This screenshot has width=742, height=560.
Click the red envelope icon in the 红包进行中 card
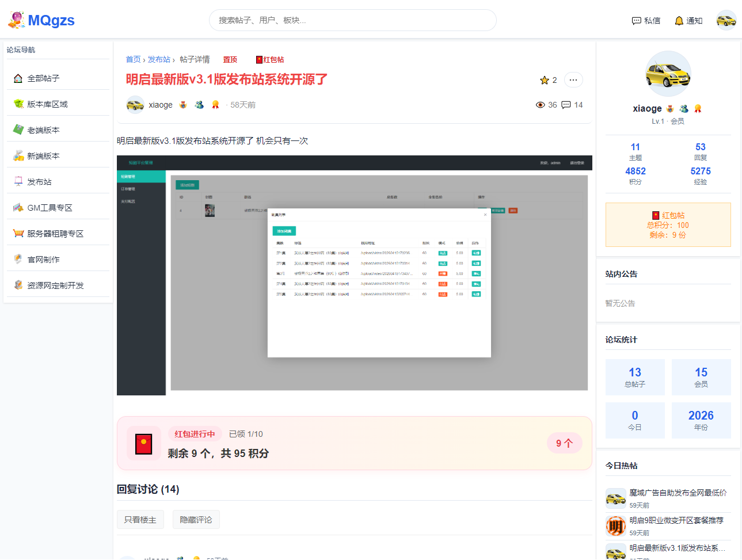click(143, 444)
